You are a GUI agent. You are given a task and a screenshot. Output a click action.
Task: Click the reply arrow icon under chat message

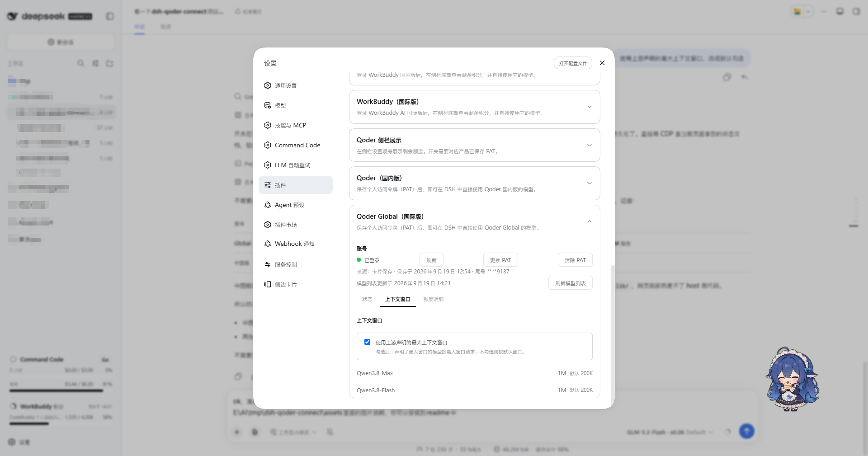tap(745, 77)
